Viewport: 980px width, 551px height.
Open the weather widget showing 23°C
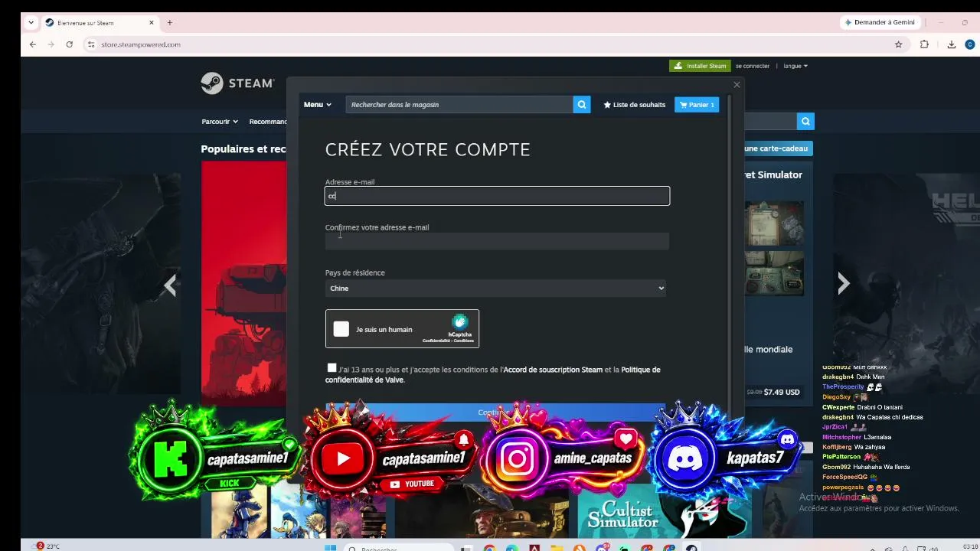(47, 546)
